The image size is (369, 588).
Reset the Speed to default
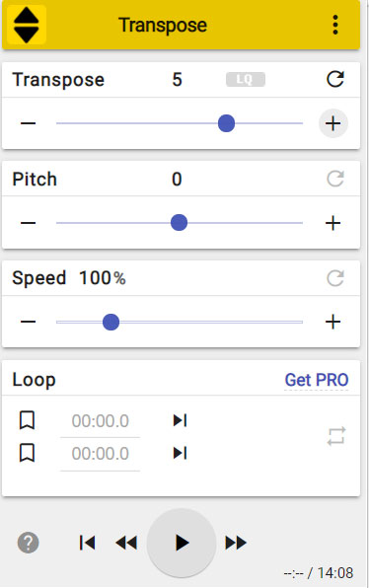334,278
